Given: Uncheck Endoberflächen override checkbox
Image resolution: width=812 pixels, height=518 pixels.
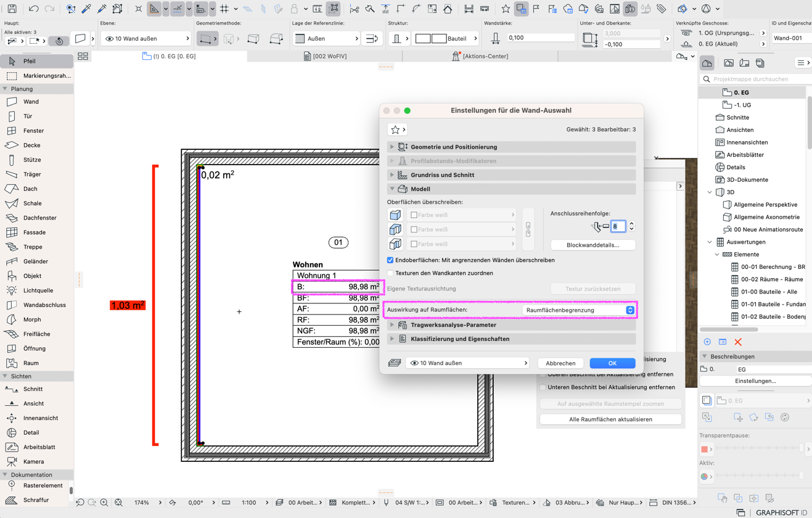Looking at the screenshot, I should (x=390, y=260).
